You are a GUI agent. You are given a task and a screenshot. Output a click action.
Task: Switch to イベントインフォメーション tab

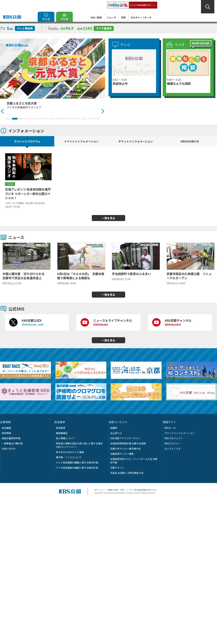click(x=81, y=141)
